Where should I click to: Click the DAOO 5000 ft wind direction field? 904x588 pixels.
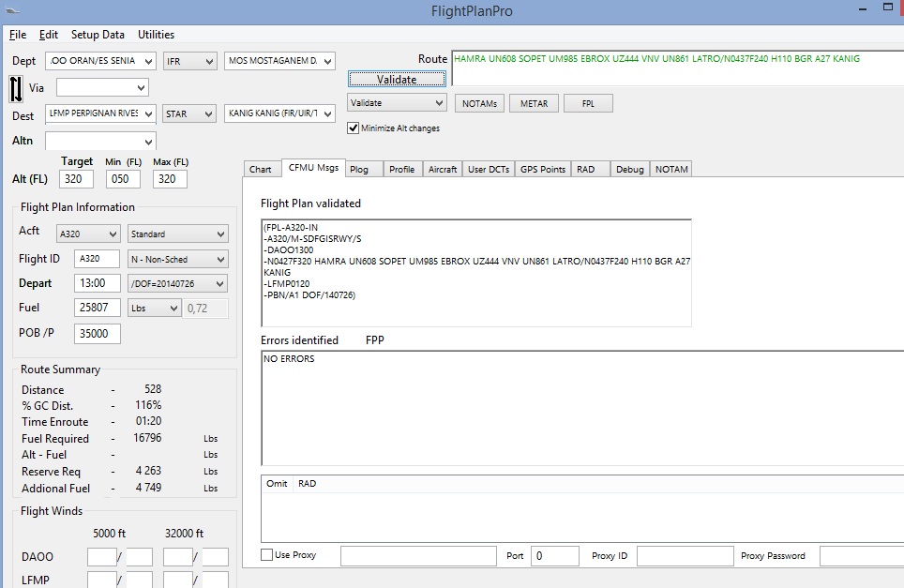[102, 557]
